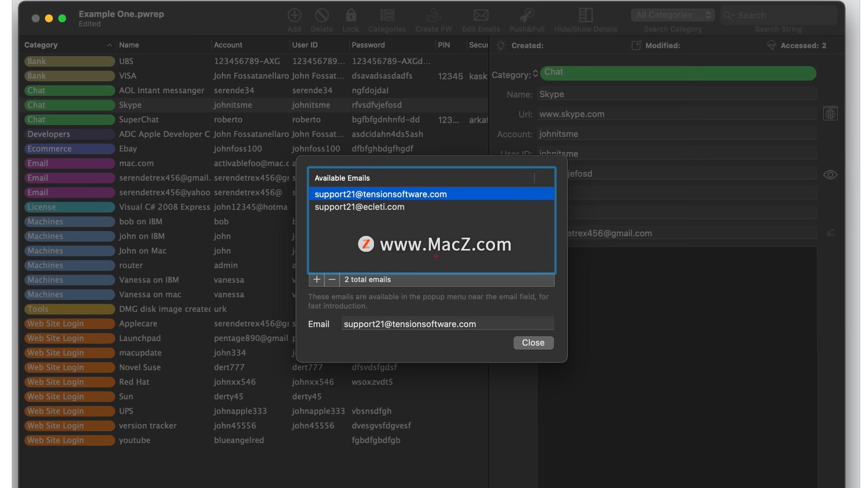
Task: Click the Url field www.skype.com
Action: click(677, 114)
